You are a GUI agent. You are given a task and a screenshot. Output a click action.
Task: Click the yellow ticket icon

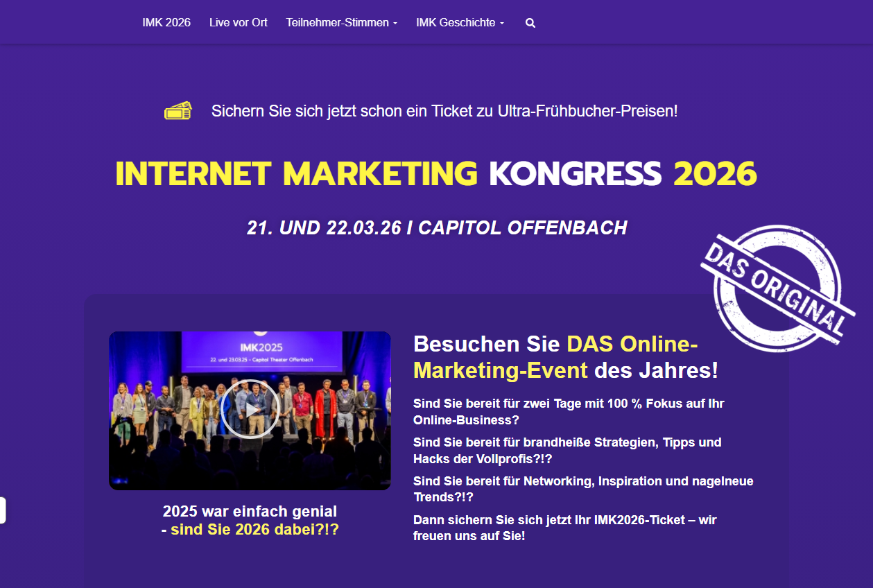178,110
